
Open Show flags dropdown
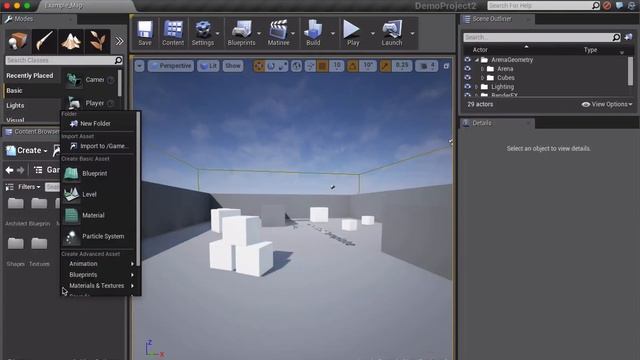tap(233, 66)
